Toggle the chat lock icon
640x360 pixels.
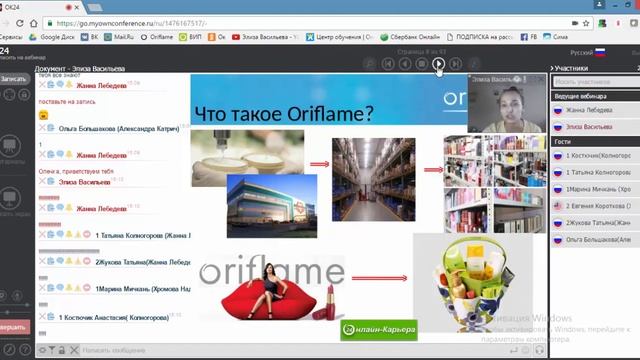pos(62,350)
